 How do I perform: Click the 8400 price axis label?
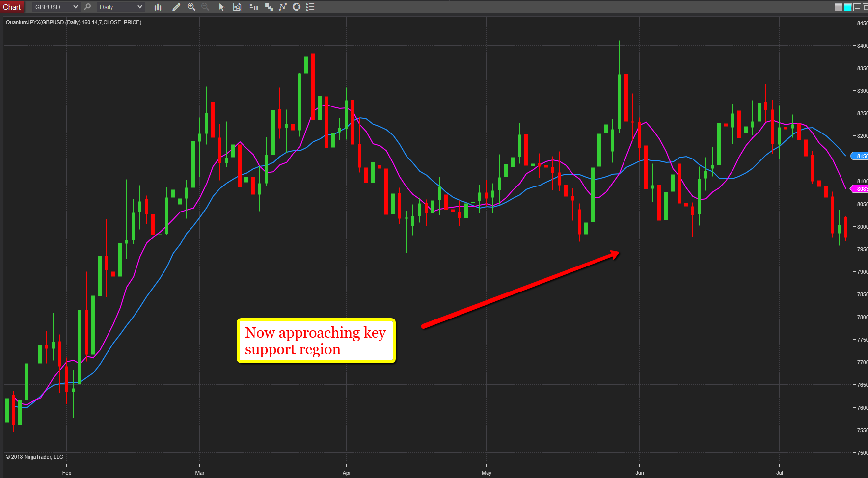[862, 46]
